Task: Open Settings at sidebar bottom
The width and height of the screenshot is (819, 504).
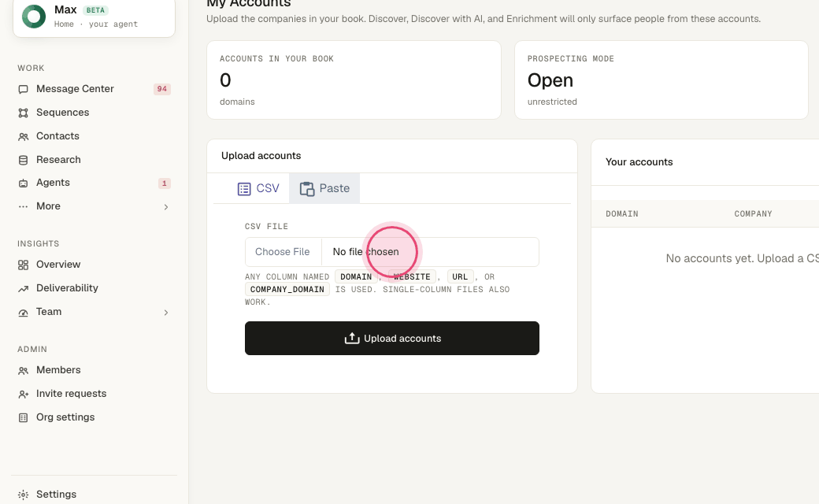Action: [94, 494]
